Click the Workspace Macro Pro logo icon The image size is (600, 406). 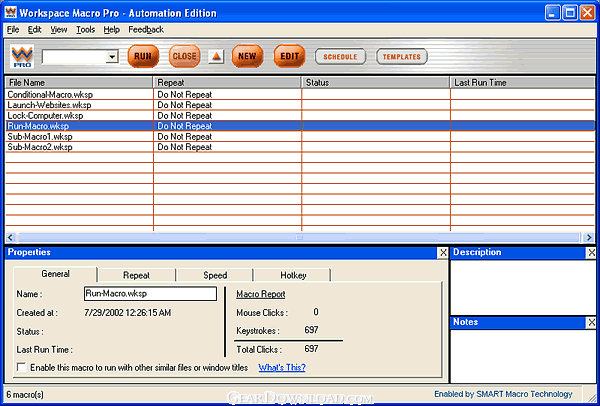[x=22, y=56]
